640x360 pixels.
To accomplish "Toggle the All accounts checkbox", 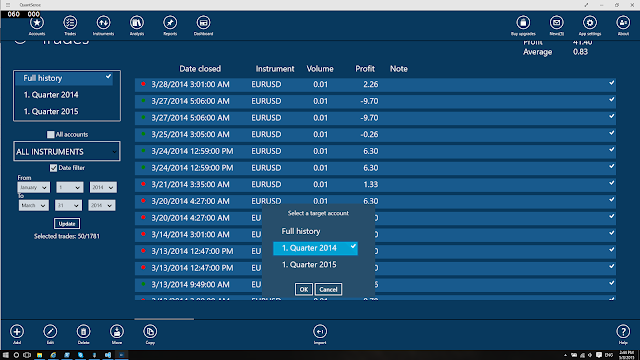I will 51,134.
